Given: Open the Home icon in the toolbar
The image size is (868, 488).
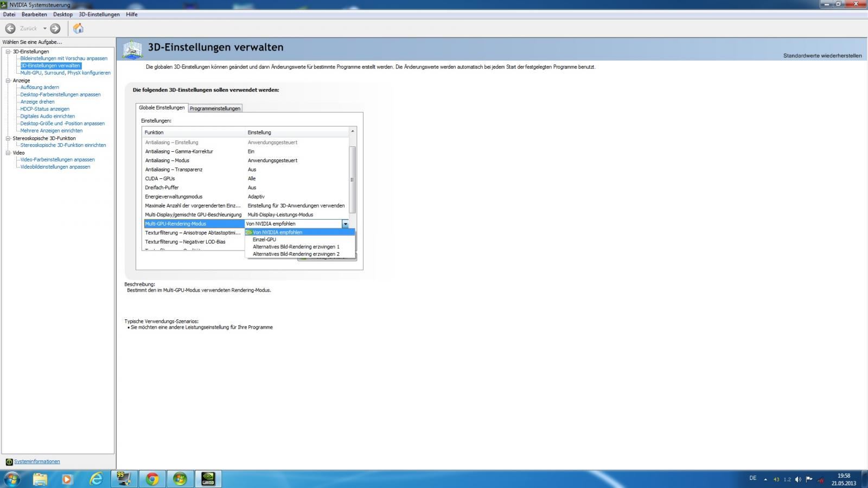Looking at the screenshot, I should [x=78, y=28].
